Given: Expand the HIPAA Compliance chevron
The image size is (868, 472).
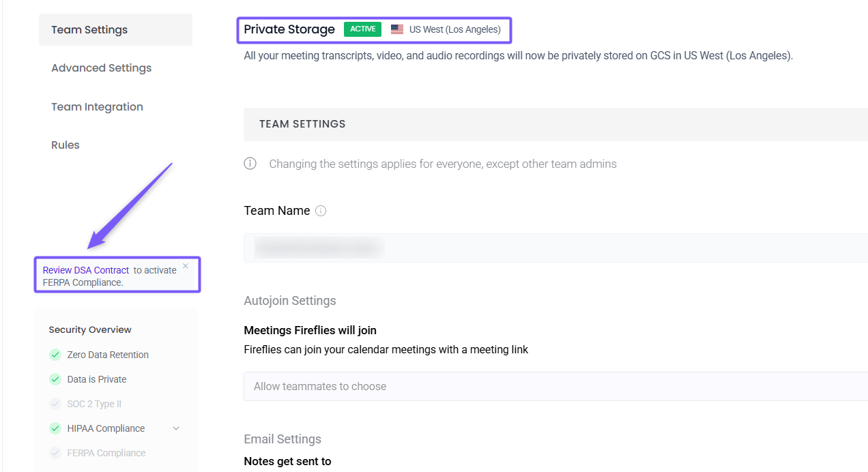Looking at the screenshot, I should (176, 428).
